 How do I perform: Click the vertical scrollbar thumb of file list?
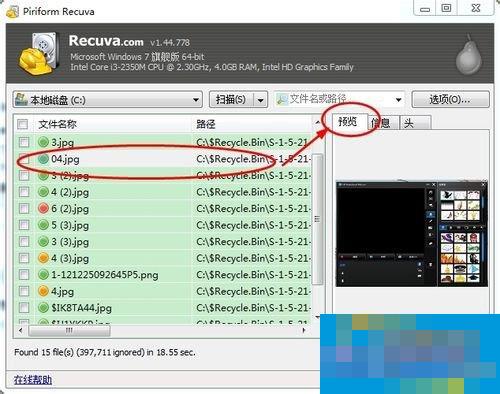click(x=317, y=219)
